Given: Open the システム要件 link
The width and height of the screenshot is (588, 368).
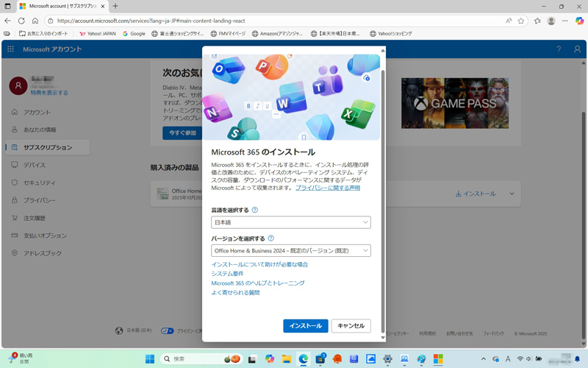Looking at the screenshot, I should [x=226, y=274].
